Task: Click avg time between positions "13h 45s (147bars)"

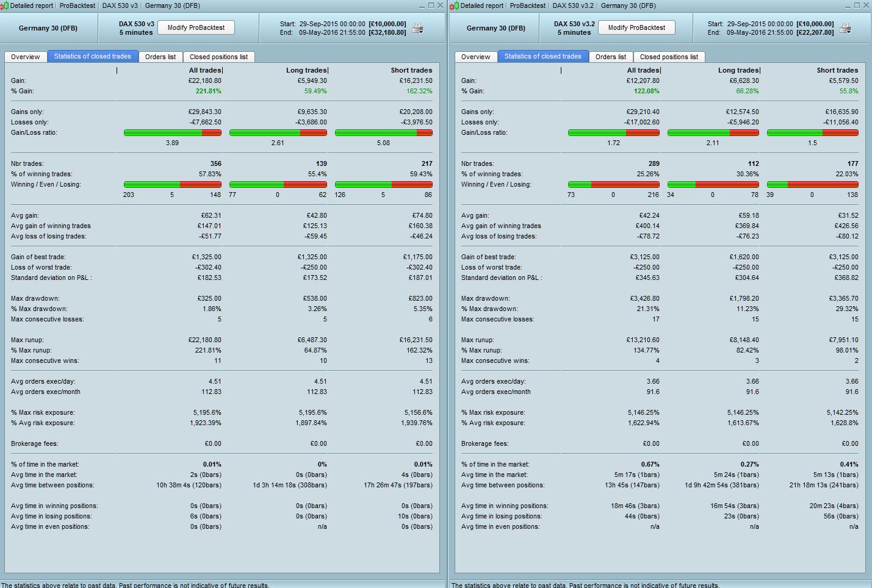Action: tap(632, 485)
